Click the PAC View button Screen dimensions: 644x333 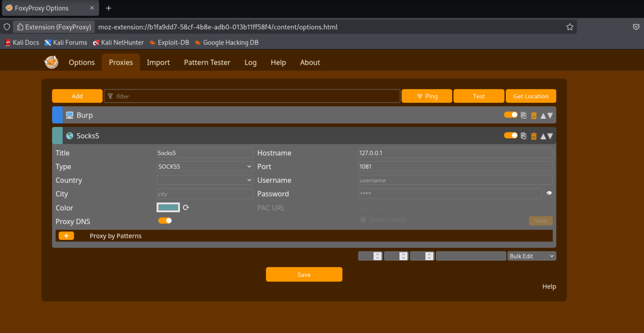[x=541, y=221]
